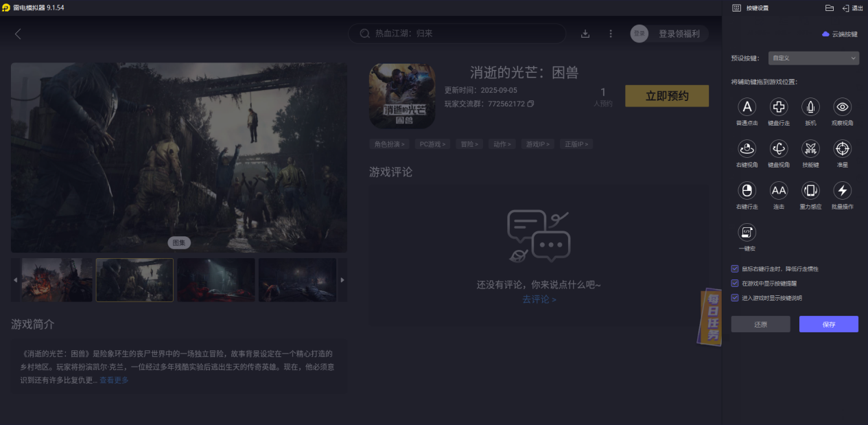This screenshot has width=868, height=425.
Task: Toggle 进入游戏时显示按键说明 checkbox
Action: 735,298
